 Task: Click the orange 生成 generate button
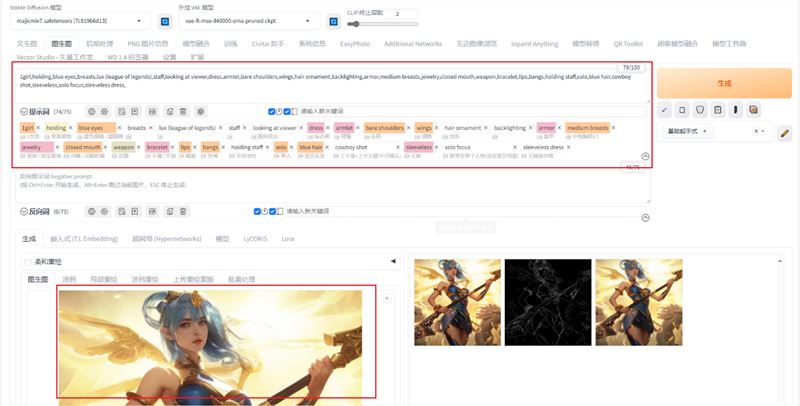pyautogui.click(x=724, y=83)
